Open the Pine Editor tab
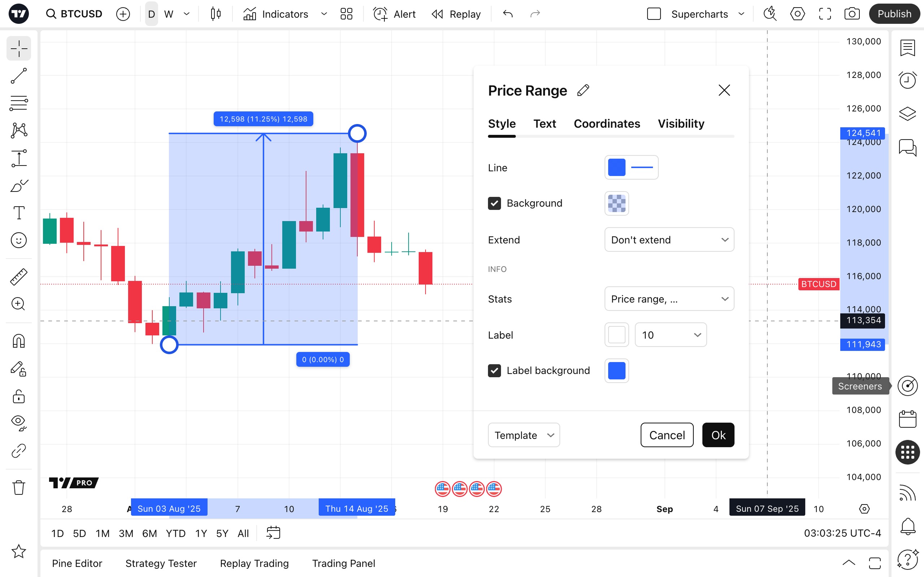The image size is (924, 577). (77, 563)
